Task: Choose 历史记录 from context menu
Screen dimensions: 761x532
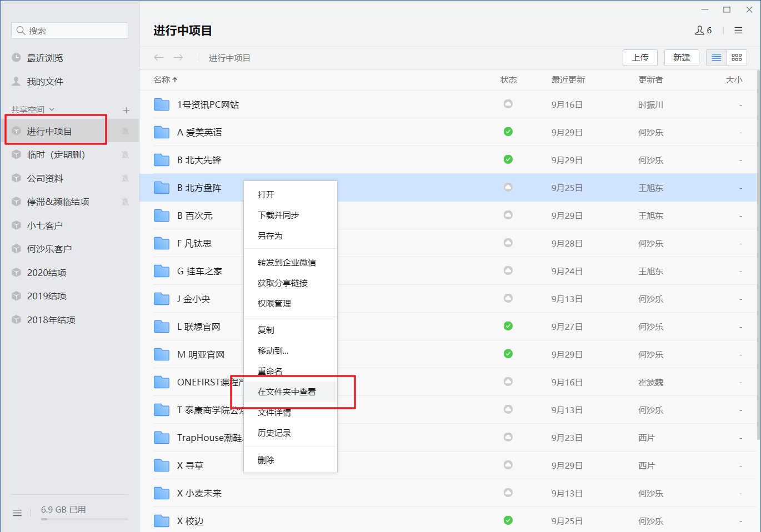Action: tap(291, 433)
